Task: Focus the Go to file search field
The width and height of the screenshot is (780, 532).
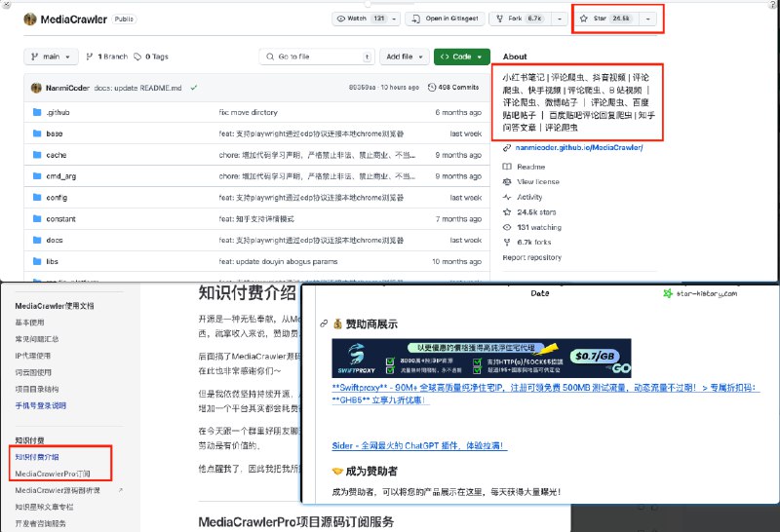Action: pyautogui.click(x=317, y=57)
